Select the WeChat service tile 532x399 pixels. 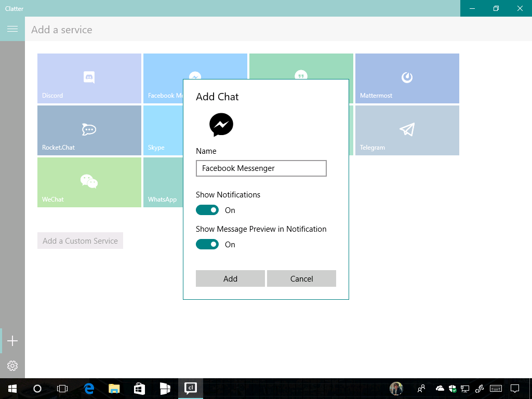(x=89, y=182)
